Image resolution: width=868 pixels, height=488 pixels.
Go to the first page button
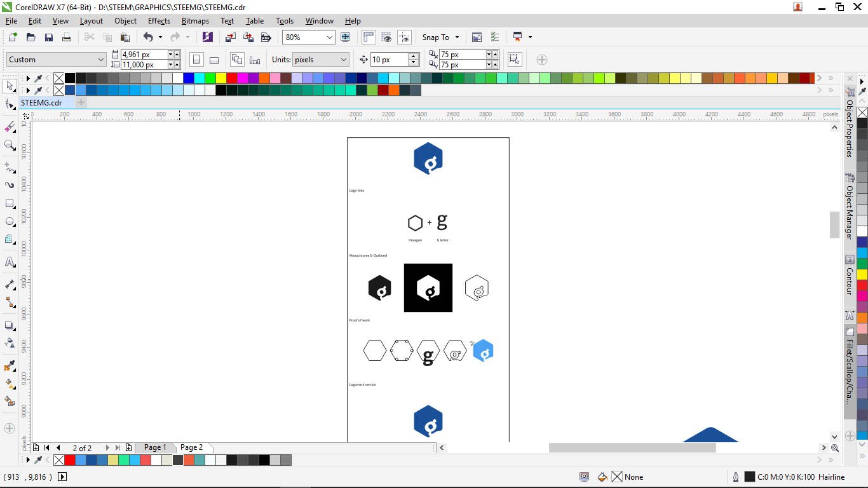coord(46,448)
